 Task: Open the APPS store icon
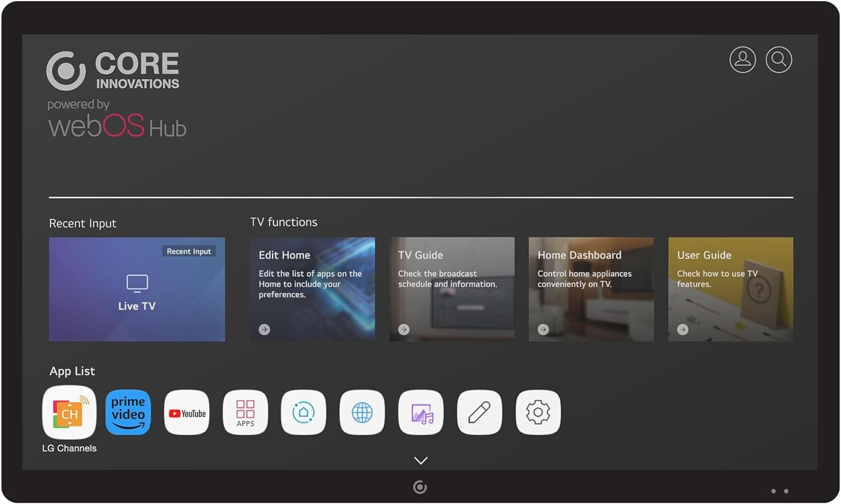[245, 413]
